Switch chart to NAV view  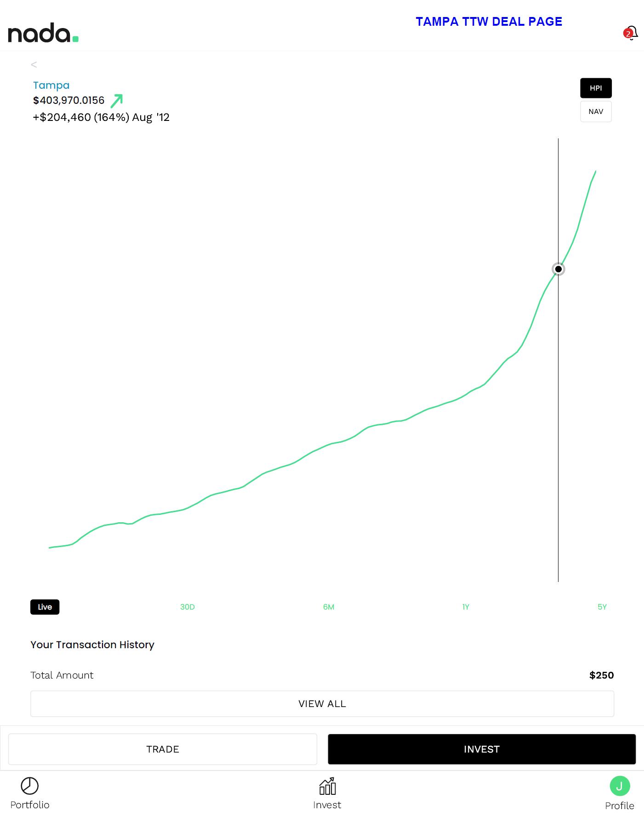pos(596,112)
